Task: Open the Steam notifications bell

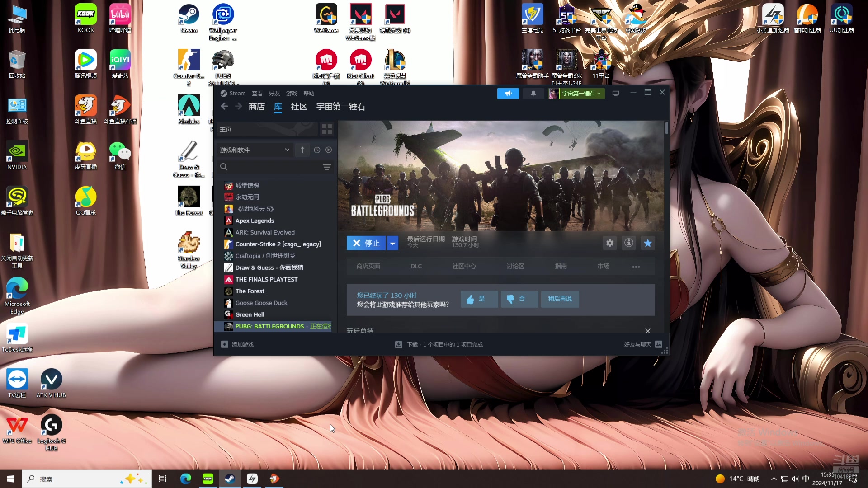Action: pyautogui.click(x=533, y=94)
